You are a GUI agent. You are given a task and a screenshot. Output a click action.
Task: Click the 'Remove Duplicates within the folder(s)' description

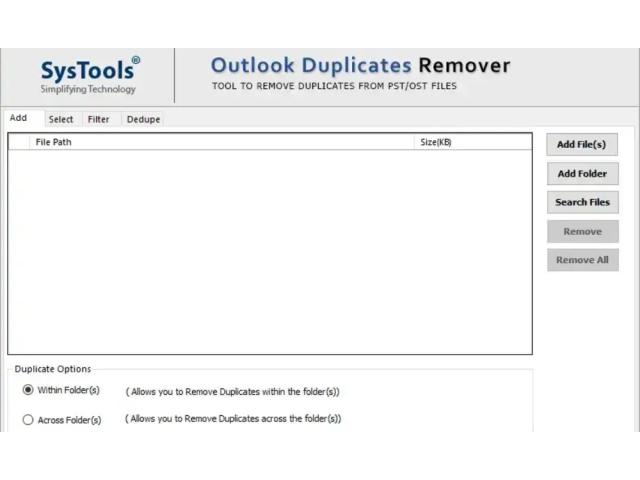pyautogui.click(x=233, y=392)
